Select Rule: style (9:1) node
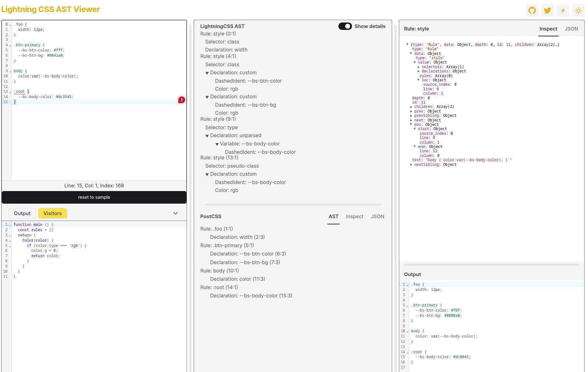 (x=218, y=119)
